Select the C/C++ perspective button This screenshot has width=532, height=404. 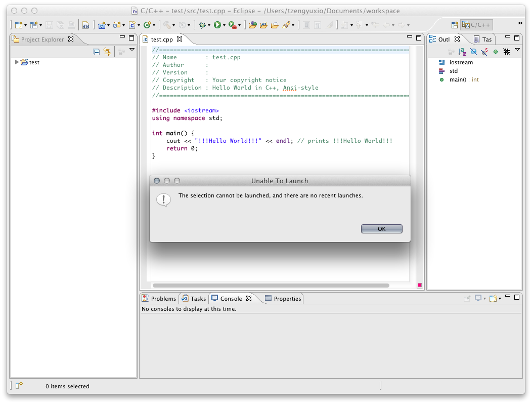(476, 25)
